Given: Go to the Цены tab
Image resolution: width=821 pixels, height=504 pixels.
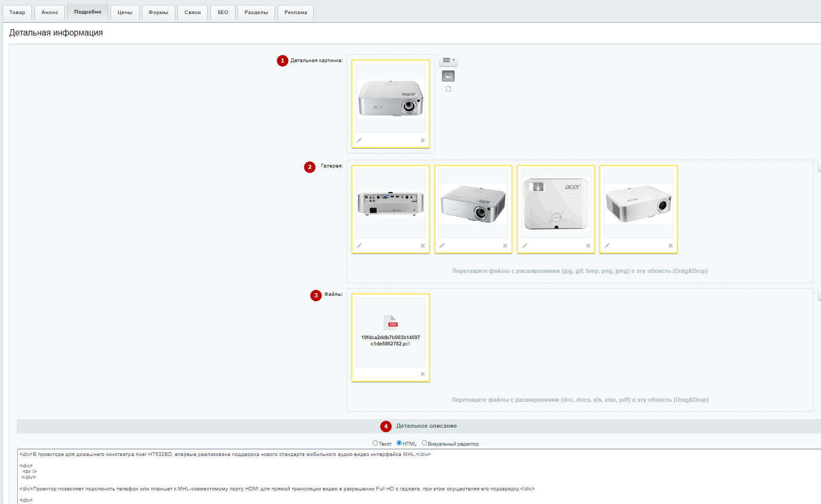Looking at the screenshot, I should pyautogui.click(x=125, y=13).
